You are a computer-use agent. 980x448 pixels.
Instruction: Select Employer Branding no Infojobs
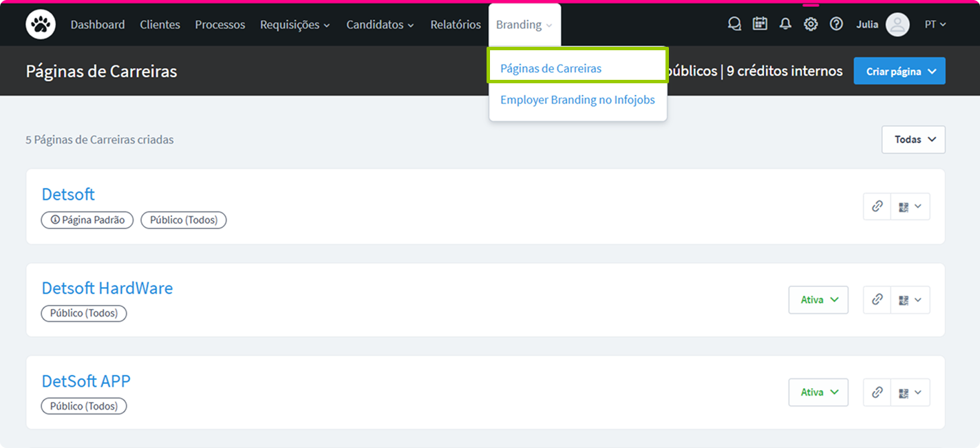(x=577, y=100)
